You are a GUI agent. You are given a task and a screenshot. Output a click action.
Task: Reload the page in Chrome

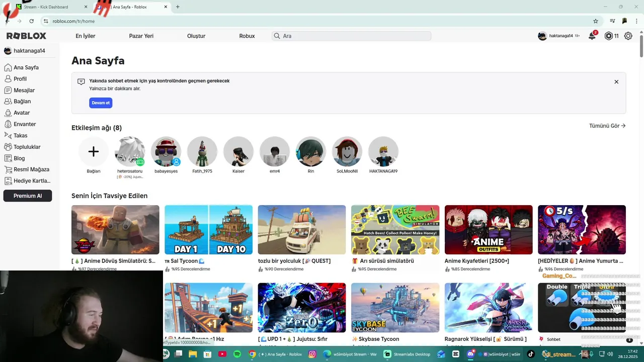point(31,21)
